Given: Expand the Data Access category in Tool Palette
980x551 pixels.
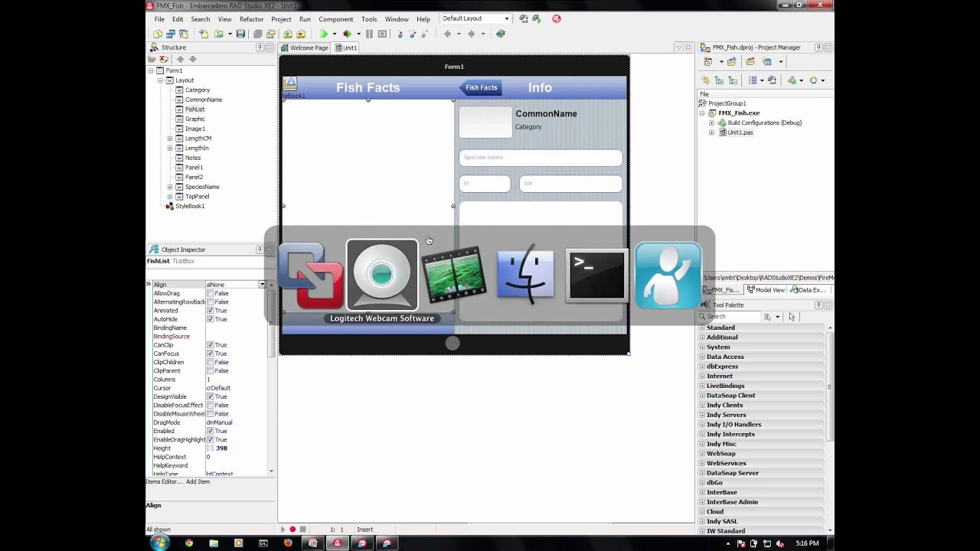Looking at the screenshot, I should coord(702,357).
